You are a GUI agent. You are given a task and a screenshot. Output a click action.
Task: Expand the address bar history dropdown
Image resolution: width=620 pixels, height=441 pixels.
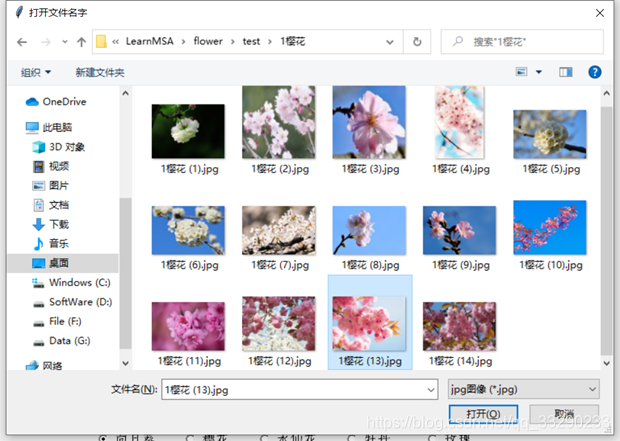pyautogui.click(x=390, y=42)
